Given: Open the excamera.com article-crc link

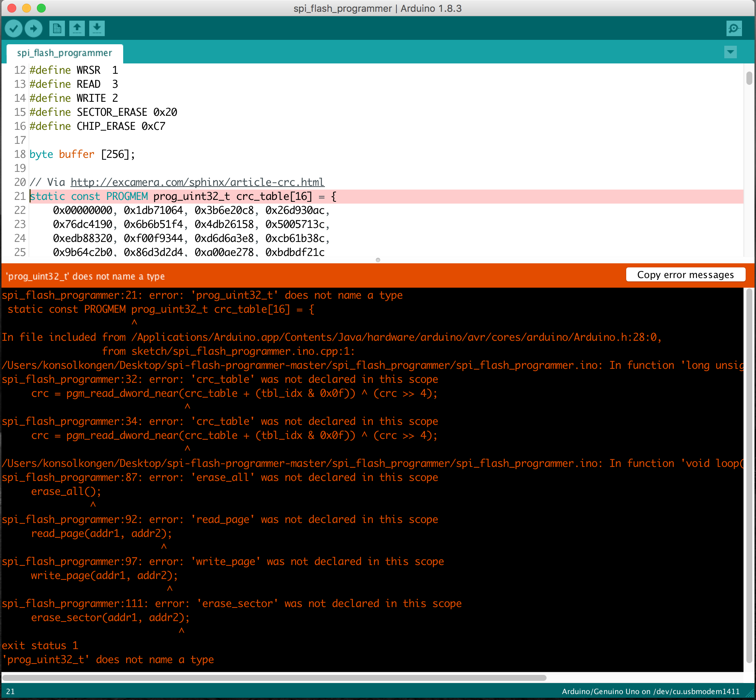Looking at the screenshot, I should (x=197, y=182).
